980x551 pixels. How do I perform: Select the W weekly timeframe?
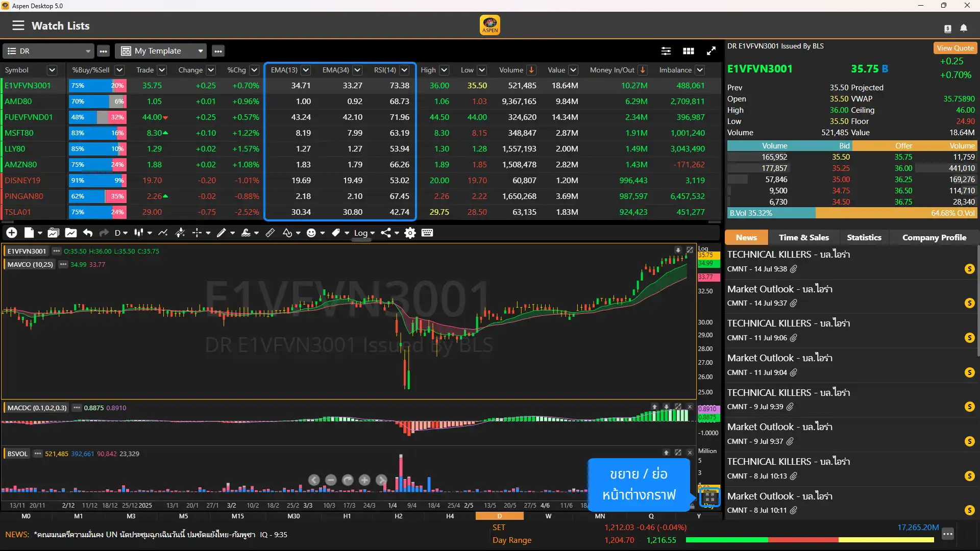(x=548, y=516)
